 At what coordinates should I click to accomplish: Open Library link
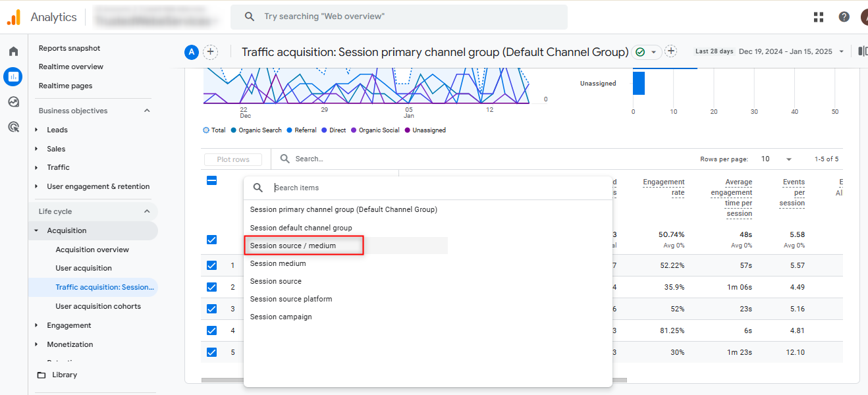click(x=65, y=375)
